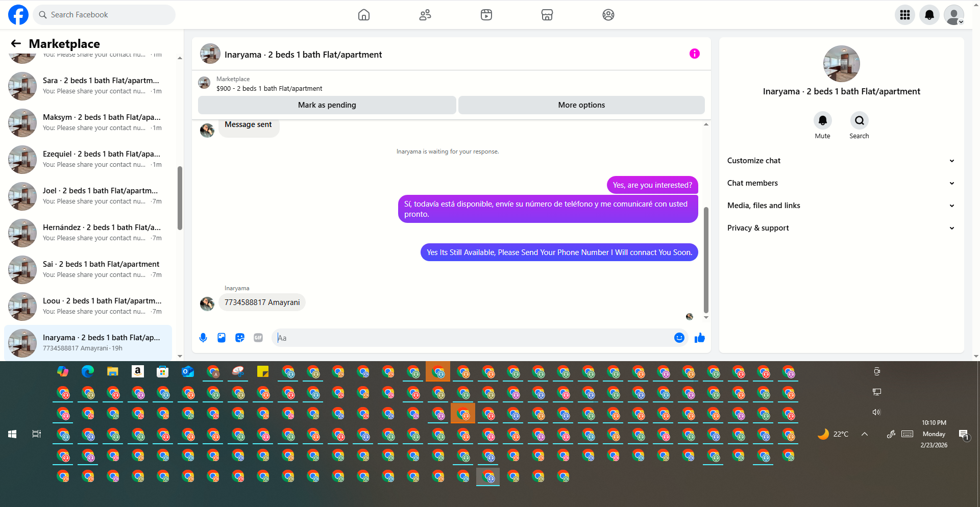Choose a sticker icon
The width and height of the screenshot is (980, 507).
click(240, 338)
